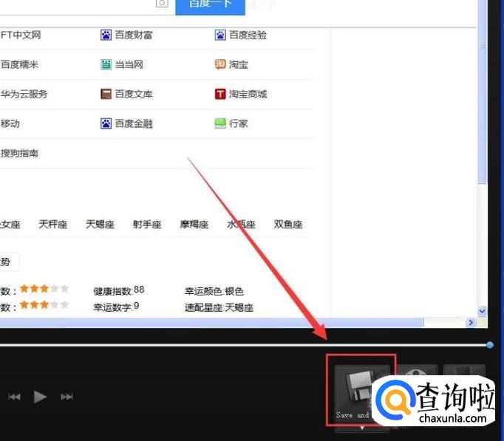Click the paw icon beside 百度经验
The height and width of the screenshot is (441, 504).
[x=220, y=35]
